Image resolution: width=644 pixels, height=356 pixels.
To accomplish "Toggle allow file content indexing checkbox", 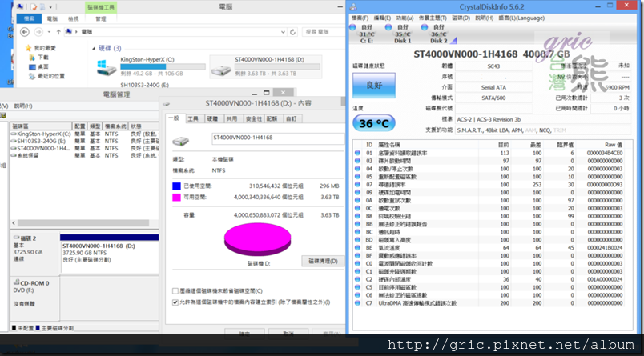I will point(175,302).
